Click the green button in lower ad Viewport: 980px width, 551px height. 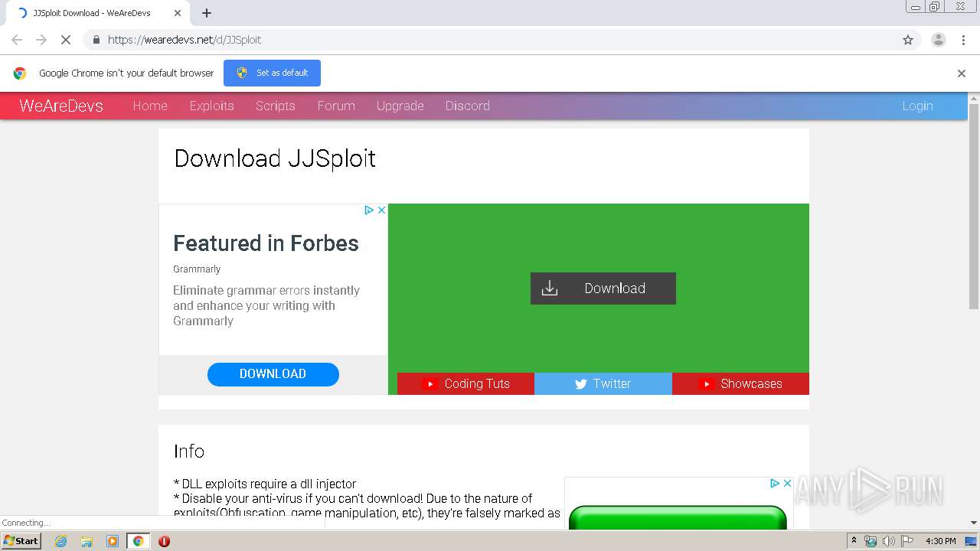678,517
